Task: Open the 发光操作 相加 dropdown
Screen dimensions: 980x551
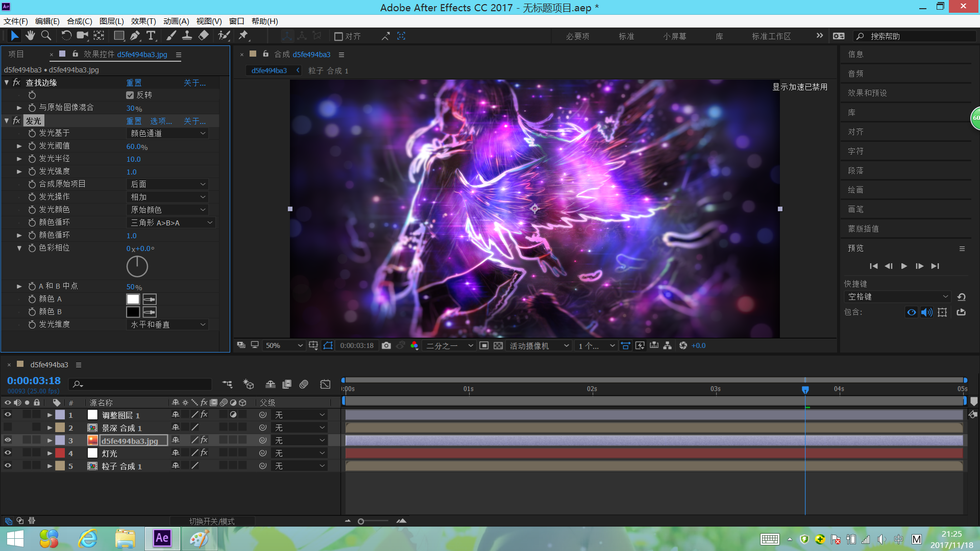Action: (x=167, y=197)
